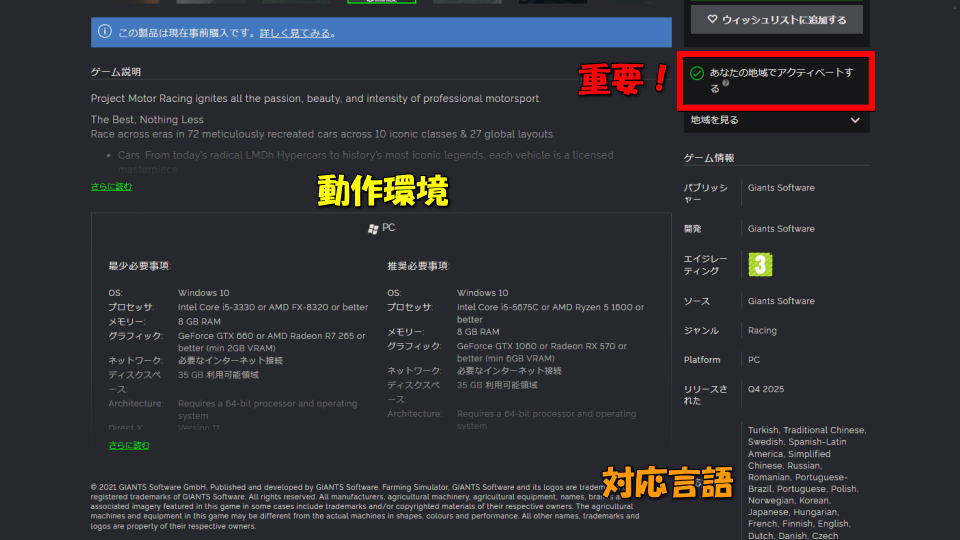Click the 推奨必要事項 heading
This screenshot has width=960, height=540.
pyautogui.click(x=418, y=266)
